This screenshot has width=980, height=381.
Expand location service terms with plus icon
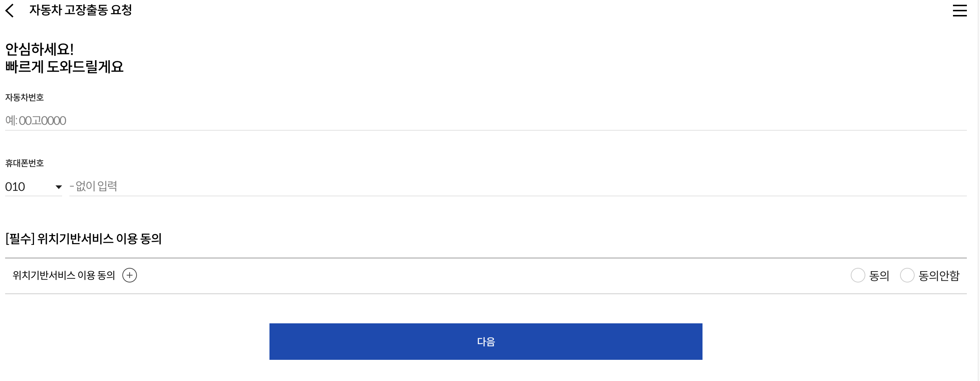129,275
